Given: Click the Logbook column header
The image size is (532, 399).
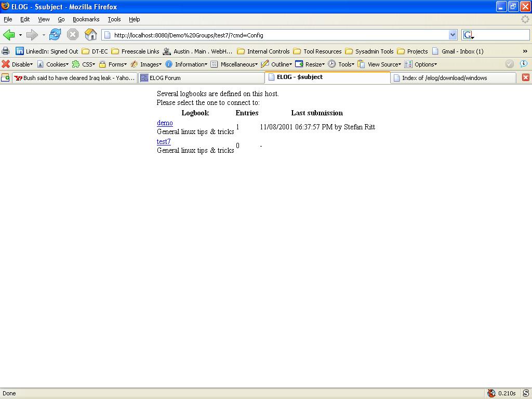Looking at the screenshot, I should coord(195,113).
